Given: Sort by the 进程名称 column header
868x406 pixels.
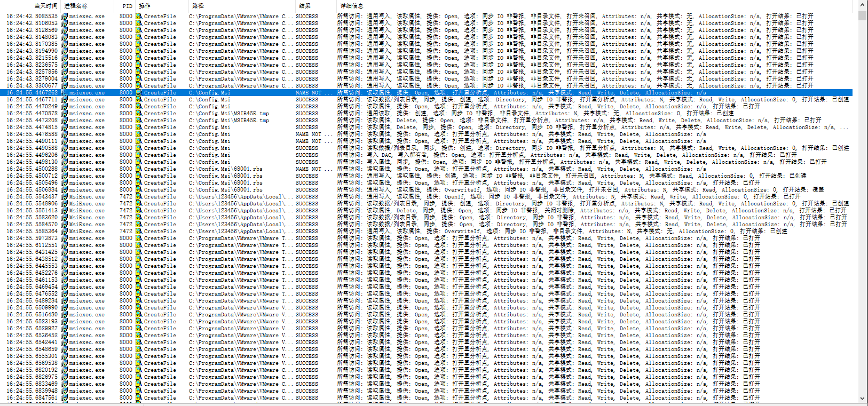Looking at the screenshot, I should coord(76,6).
